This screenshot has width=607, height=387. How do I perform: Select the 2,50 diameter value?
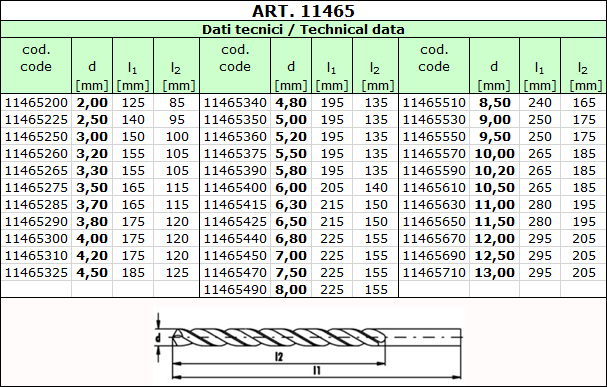(x=92, y=120)
